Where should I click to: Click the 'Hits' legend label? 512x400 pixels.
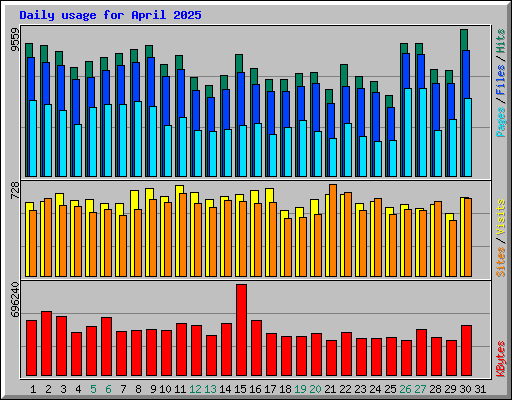click(x=501, y=41)
